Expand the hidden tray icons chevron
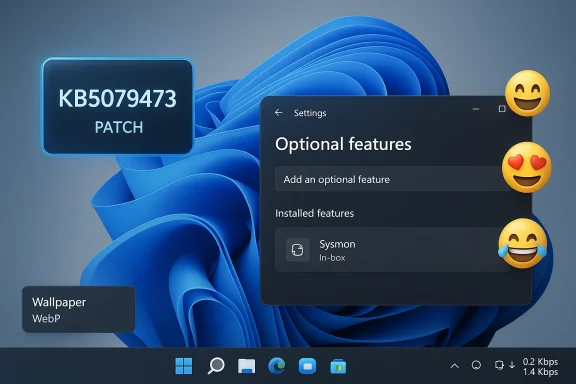The image size is (576, 384). tap(454, 366)
